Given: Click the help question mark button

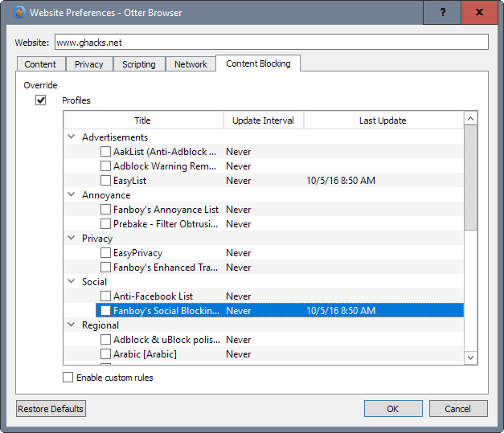Looking at the screenshot, I should [x=442, y=13].
